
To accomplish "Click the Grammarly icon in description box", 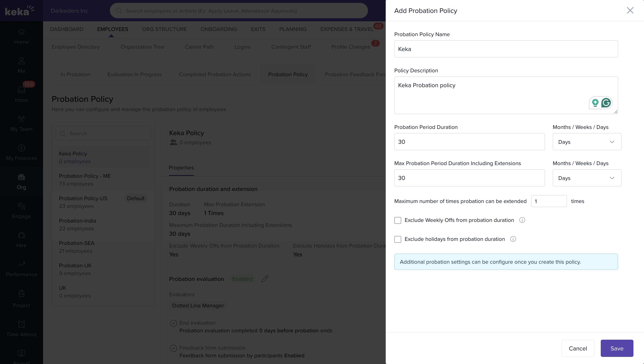I will (606, 103).
